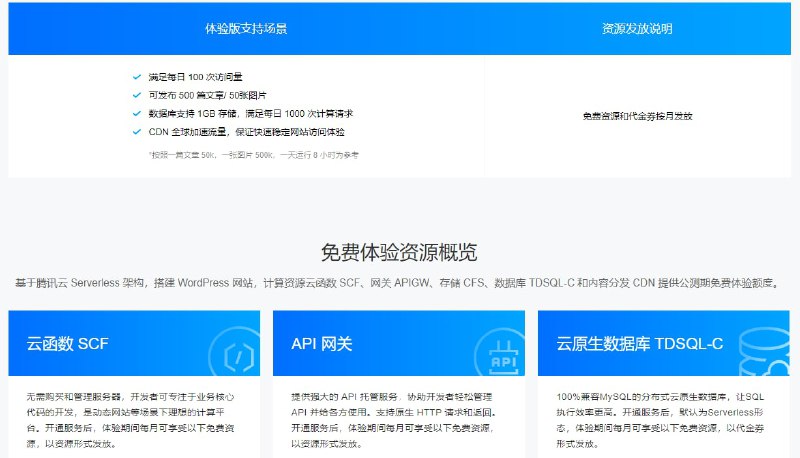Image resolution: width=800 pixels, height=458 pixels.
Task: Select the 体验版支持场景 column header
Action: coord(246,29)
